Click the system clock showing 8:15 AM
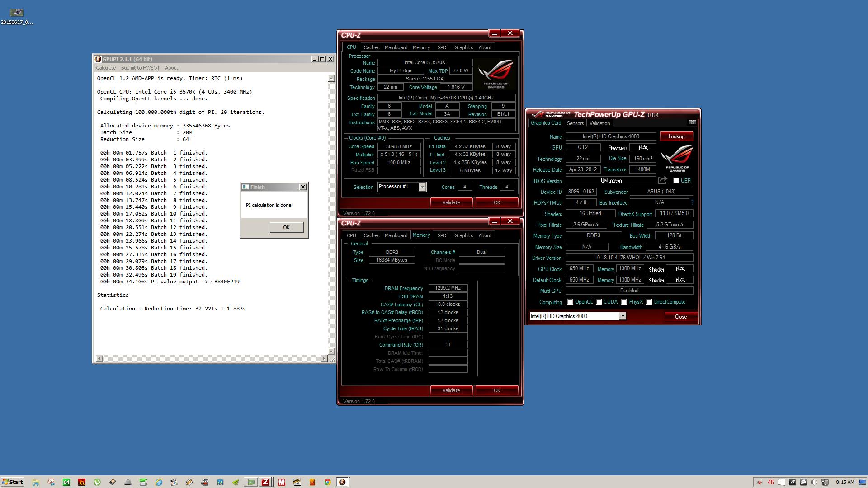The width and height of the screenshot is (868, 488). pyautogui.click(x=845, y=482)
